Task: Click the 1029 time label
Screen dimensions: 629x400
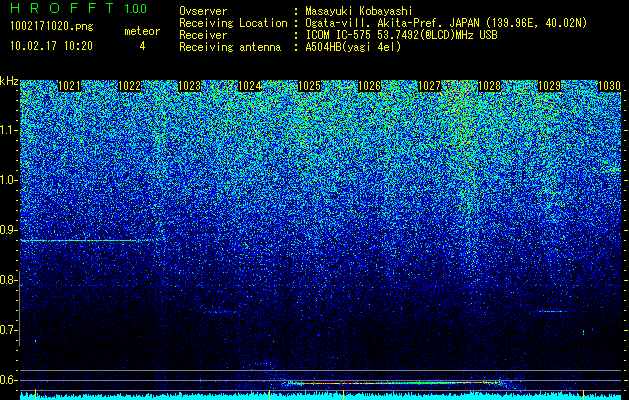Action: coord(549,86)
